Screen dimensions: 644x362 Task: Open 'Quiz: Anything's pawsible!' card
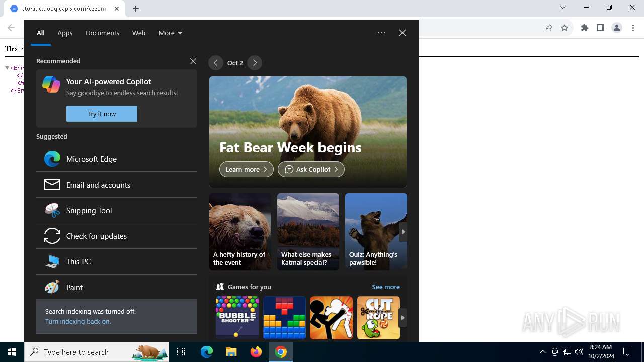point(376,232)
